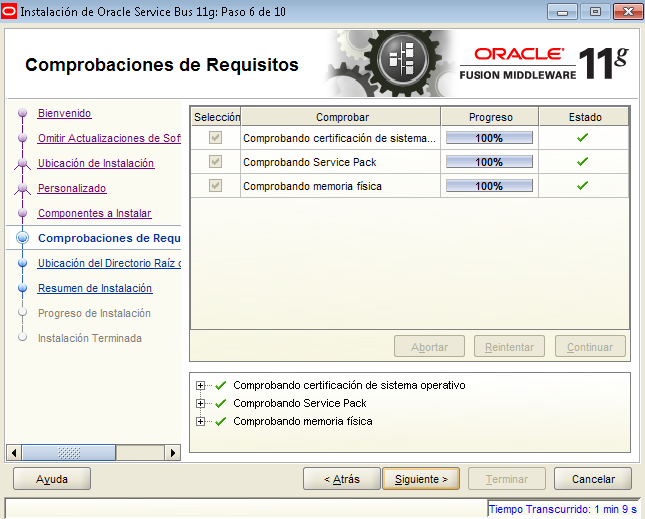Viewport: 645px width, 519px height.
Task: Click left arrow of navigation scrollbar
Action: [x=14, y=453]
